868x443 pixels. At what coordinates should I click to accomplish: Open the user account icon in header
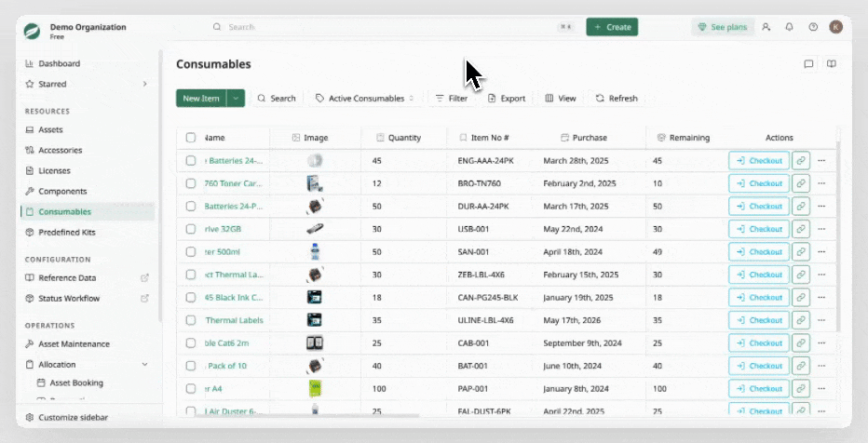[766, 27]
